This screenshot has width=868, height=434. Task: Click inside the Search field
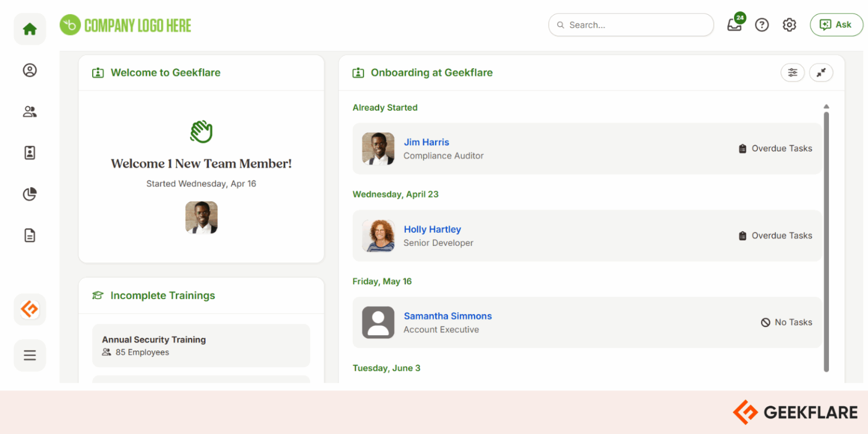click(x=630, y=25)
